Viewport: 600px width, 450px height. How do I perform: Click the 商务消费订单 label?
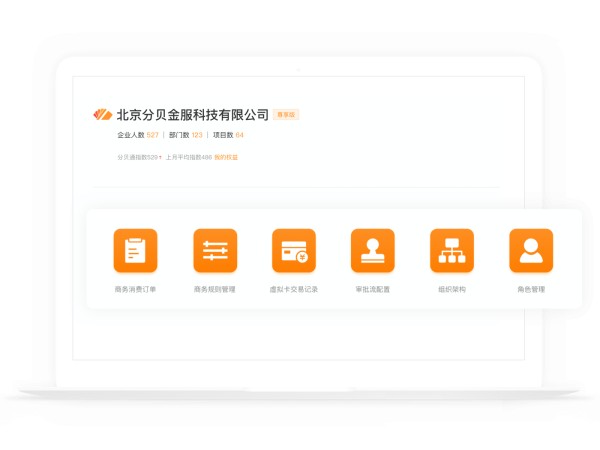135,289
